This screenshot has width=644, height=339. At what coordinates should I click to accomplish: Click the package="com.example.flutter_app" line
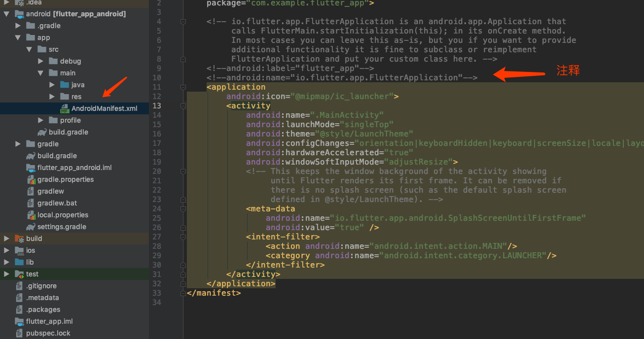(290, 3)
